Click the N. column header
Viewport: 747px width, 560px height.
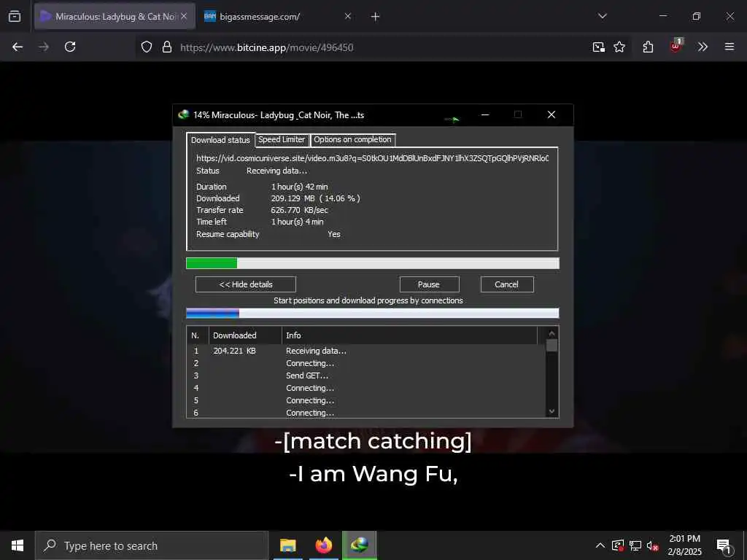[198, 335]
